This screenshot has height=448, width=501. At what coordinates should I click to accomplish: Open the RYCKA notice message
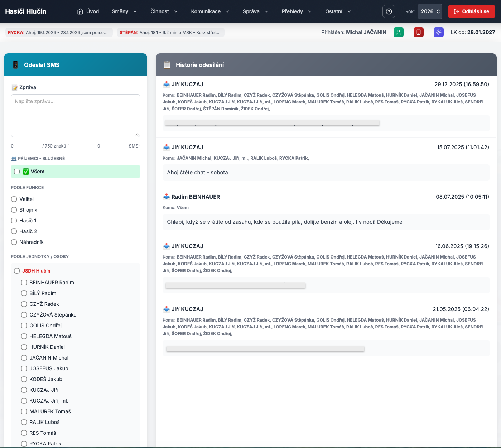point(59,32)
